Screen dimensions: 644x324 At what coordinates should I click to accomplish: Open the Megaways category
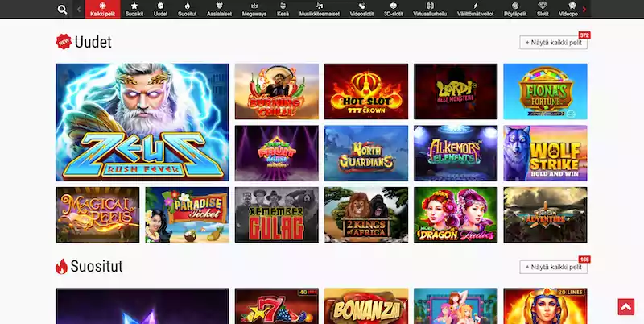(254, 9)
